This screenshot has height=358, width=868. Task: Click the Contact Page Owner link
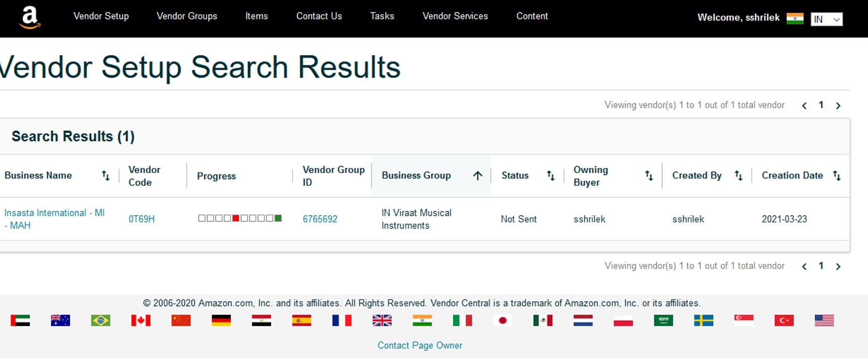click(x=420, y=345)
